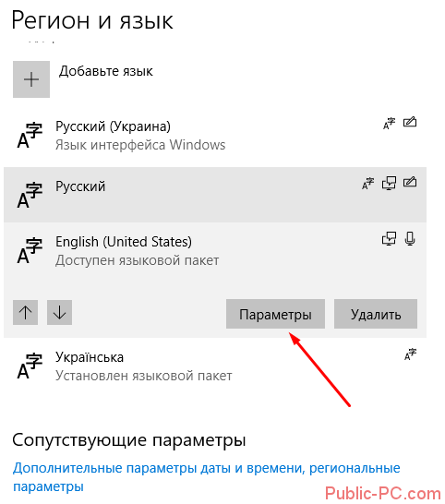Click text-to-speech icon in Русский row
Screen dimensions: 445x504
tap(367, 183)
